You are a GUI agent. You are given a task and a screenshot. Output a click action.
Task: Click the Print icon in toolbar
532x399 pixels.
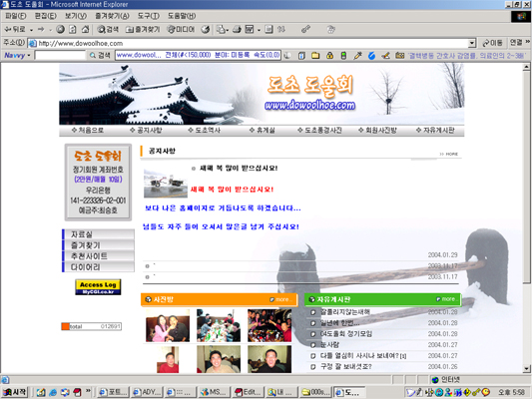[237, 30]
